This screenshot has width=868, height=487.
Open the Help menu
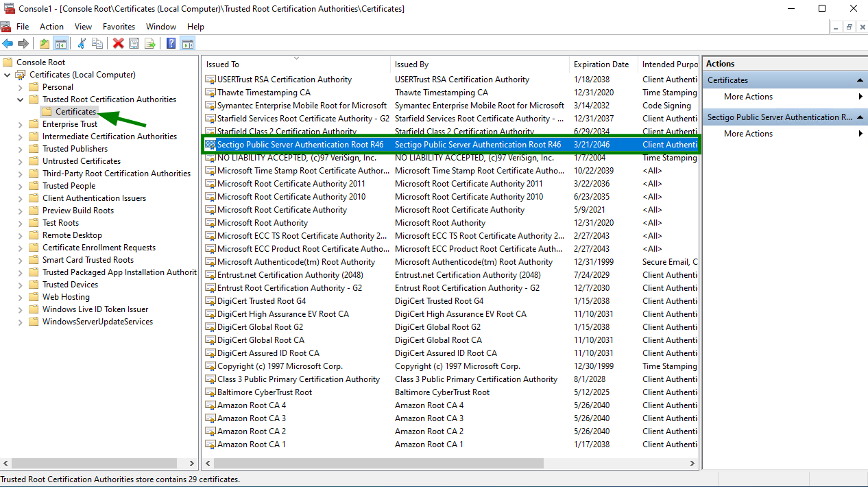point(195,27)
